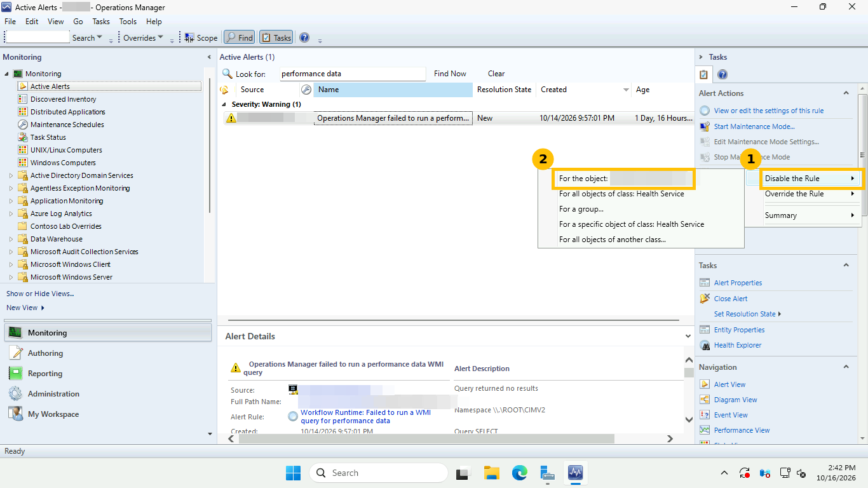The width and height of the screenshot is (868, 488).
Task: Open File Explorer from the taskbar
Action: (492, 473)
